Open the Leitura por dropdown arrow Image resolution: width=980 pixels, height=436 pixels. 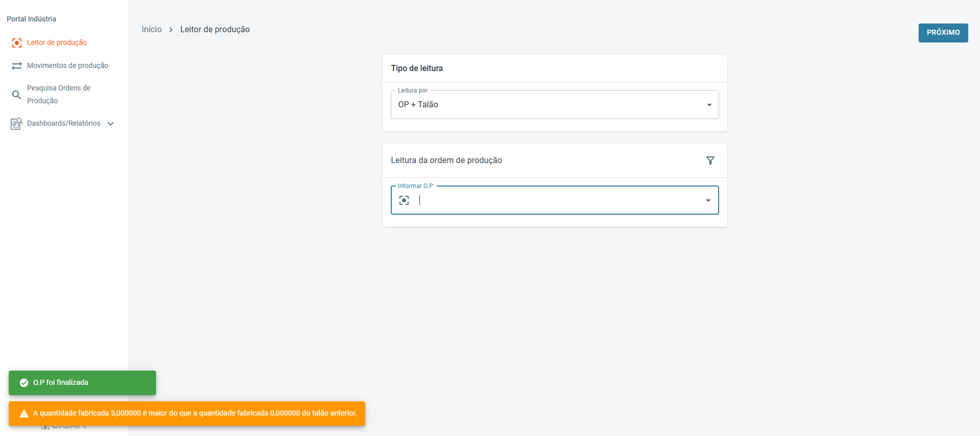tap(709, 105)
